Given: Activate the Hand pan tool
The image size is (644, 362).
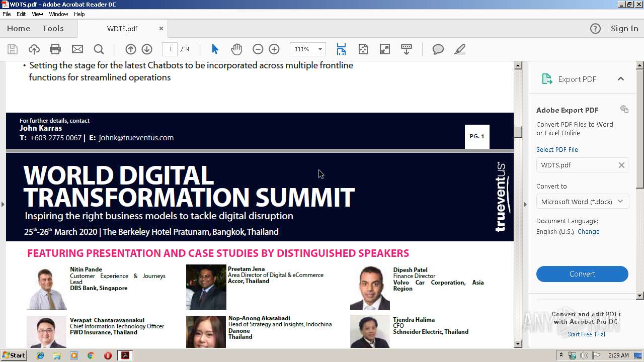Looking at the screenshot, I should pos(236,49).
